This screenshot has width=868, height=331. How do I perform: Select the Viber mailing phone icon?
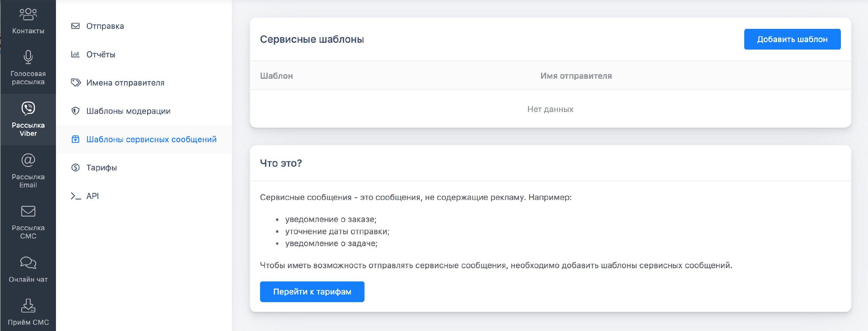[x=28, y=109]
